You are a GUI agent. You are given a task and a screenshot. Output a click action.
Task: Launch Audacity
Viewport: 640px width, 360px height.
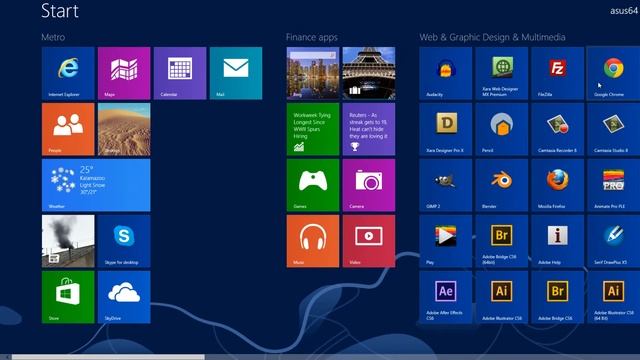(x=446, y=73)
